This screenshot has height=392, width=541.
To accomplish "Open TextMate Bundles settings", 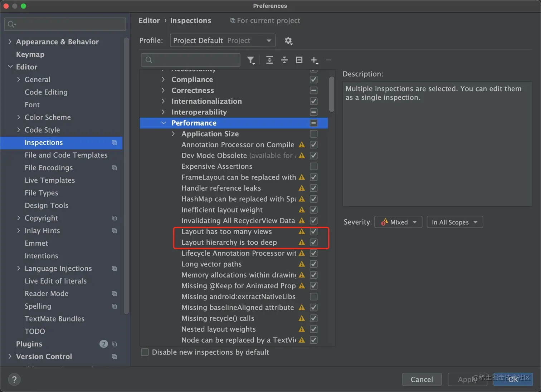I will point(55,319).
